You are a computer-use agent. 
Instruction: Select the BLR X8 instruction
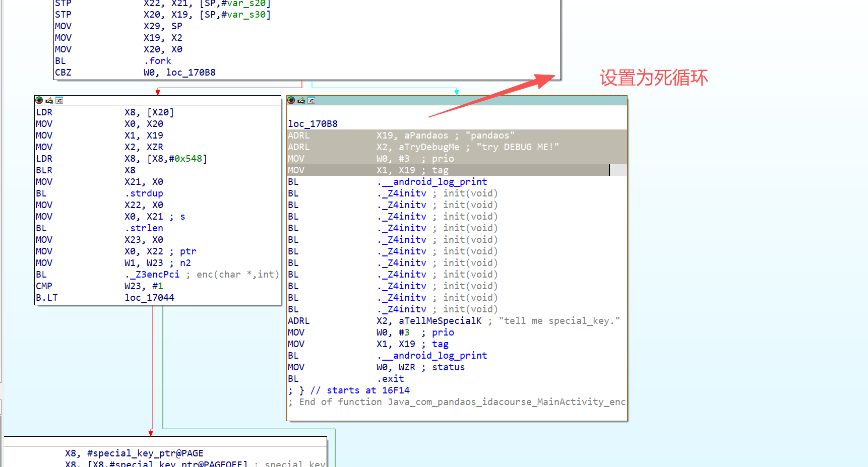coord(86,170)
